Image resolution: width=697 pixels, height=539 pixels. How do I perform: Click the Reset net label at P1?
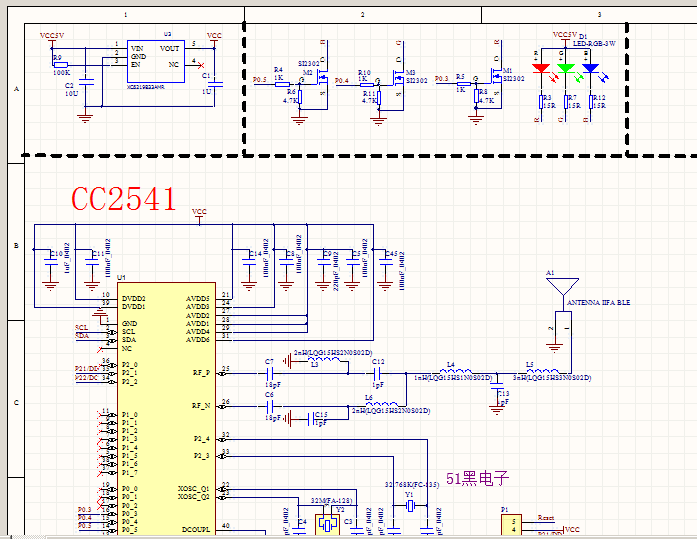pos(546,518)
